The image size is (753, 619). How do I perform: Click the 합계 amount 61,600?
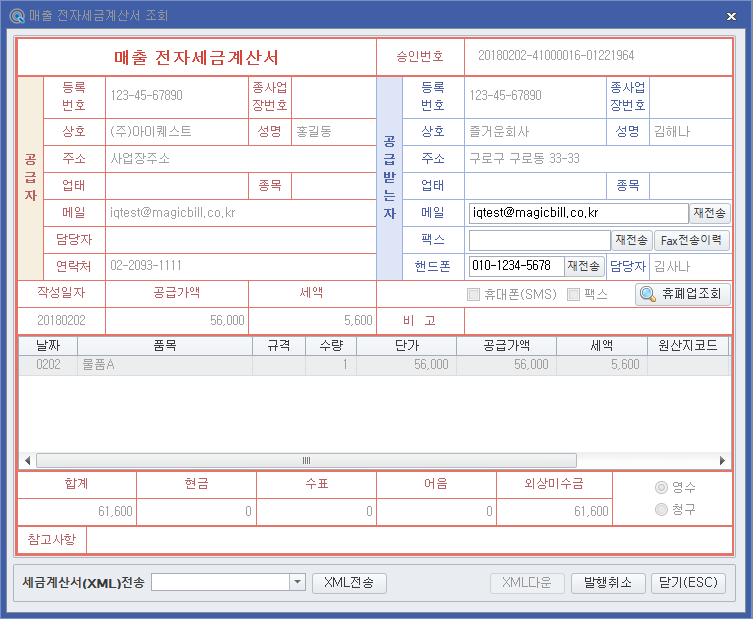[115, 511]
